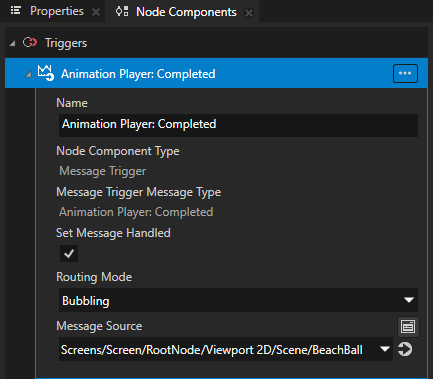Click the Name label
Screen dimensions: 433x379
tap(72, 103)
